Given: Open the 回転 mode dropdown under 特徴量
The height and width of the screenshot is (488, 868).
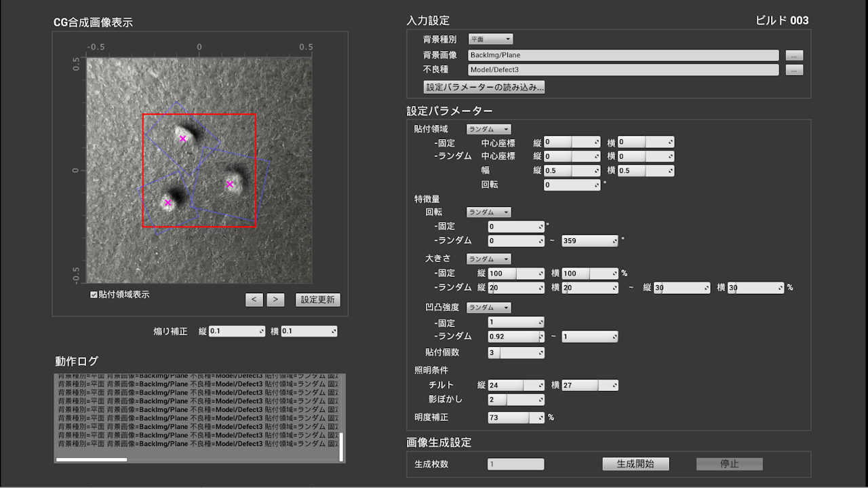Looking at the screenshot, I should pyautogui.click(x=488, y=212).
